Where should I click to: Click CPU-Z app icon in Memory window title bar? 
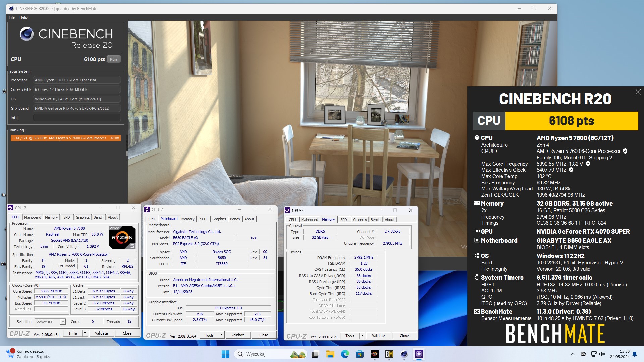click(x=287, y=210)
